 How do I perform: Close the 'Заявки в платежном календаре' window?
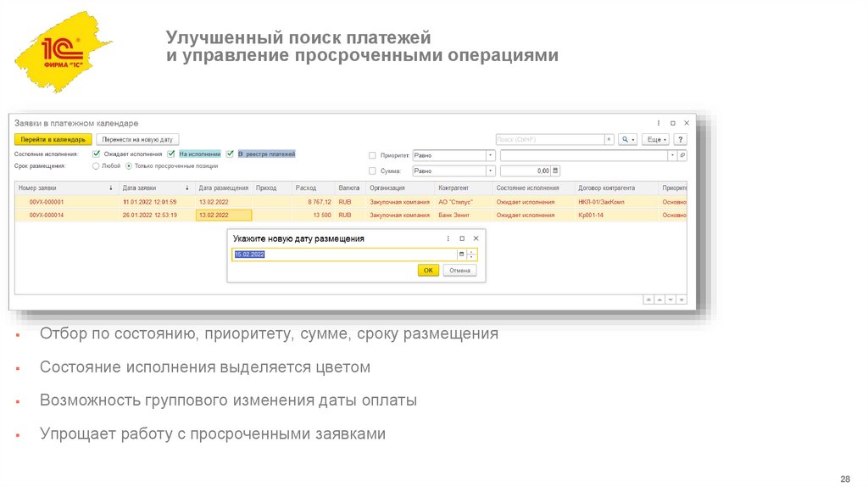coord(687,123)
